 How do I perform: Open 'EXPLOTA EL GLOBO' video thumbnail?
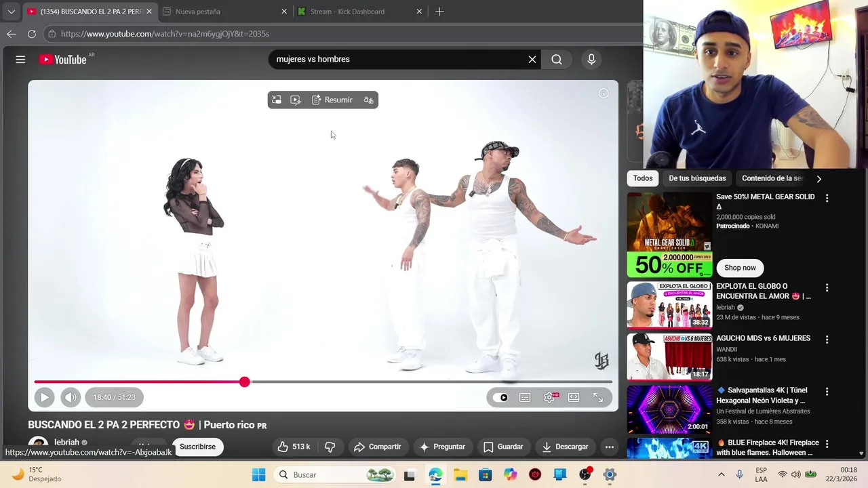click(x=669, y=305)
